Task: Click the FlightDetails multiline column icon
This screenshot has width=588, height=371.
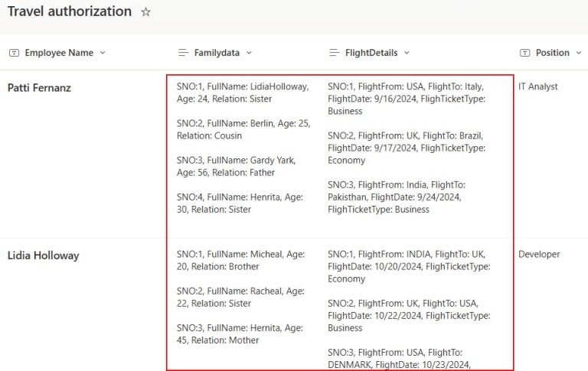Action: click(334, 53)
